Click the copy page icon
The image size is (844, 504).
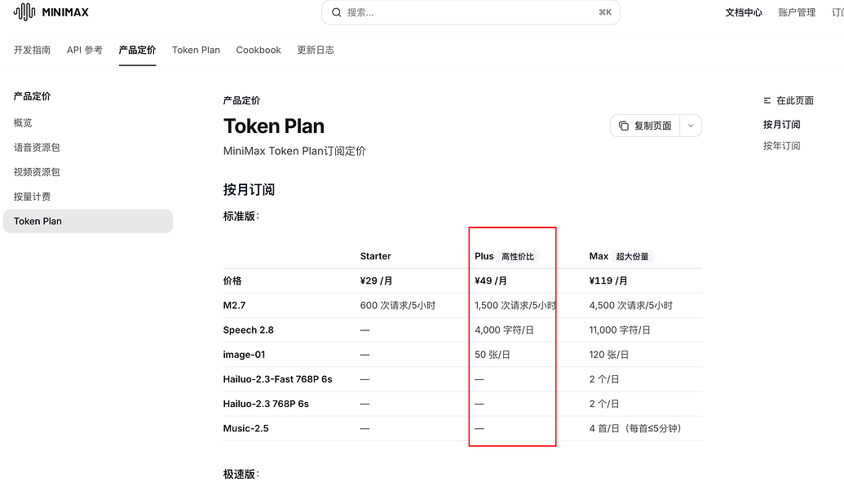pyautogui.click(x=623, y=126)
